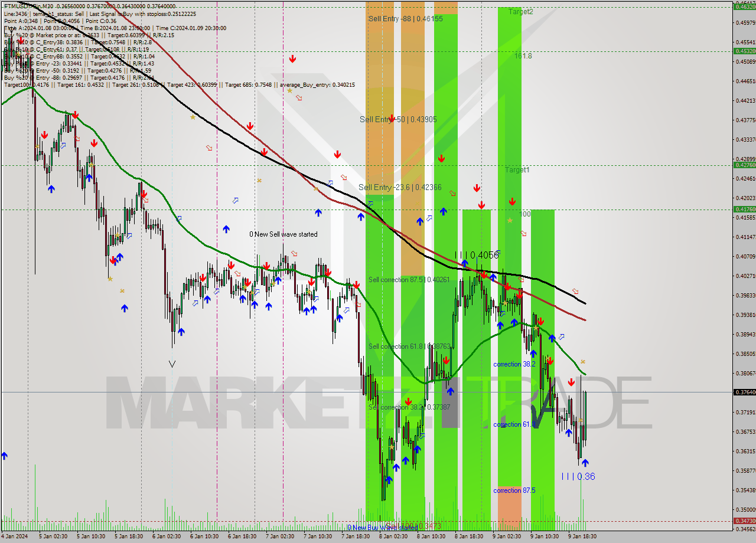This screenshot has height=543, width=756.
Task: Click the 'Sell Entry -23.6 | 0.42366' label
Action: (x=400, y=188)
